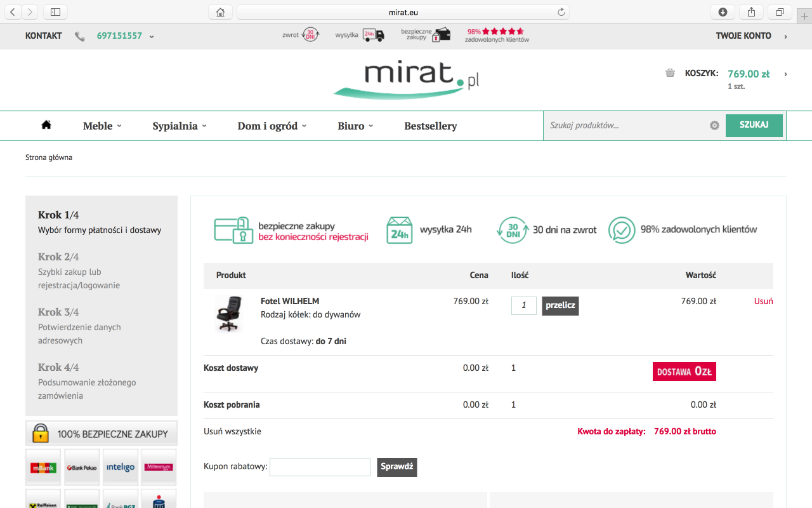Reload the page in address bar
The height and width of the screenshot is (508, 812).
point(561,12)
